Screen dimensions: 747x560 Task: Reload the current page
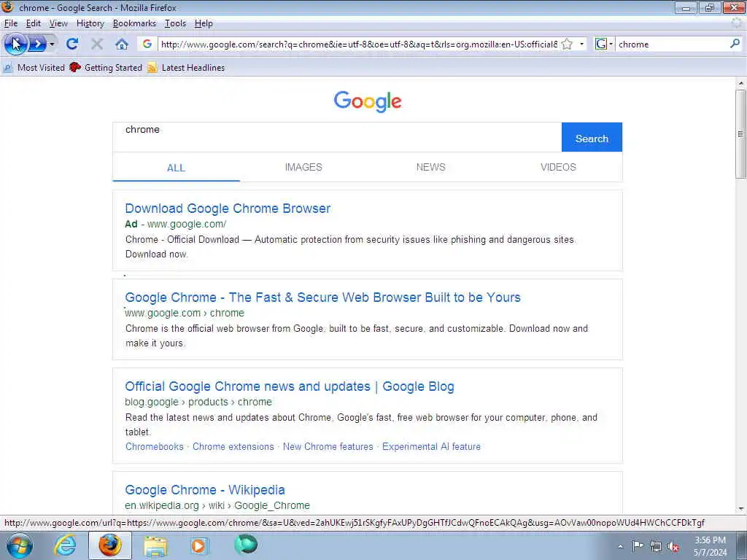tap(72, 44)
